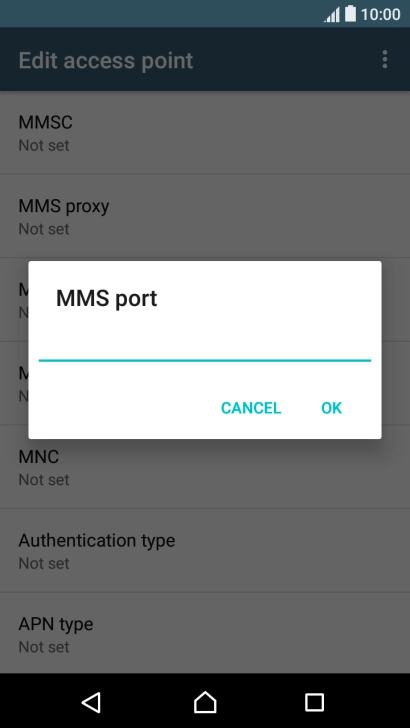
Task: Tap 'Not set' under Authentication type
Action: [44, 563]
